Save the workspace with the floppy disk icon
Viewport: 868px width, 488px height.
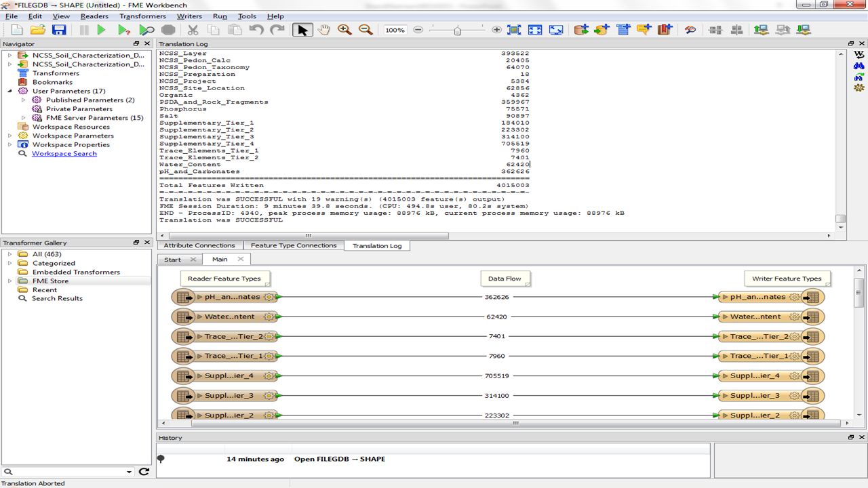(59, 30)
